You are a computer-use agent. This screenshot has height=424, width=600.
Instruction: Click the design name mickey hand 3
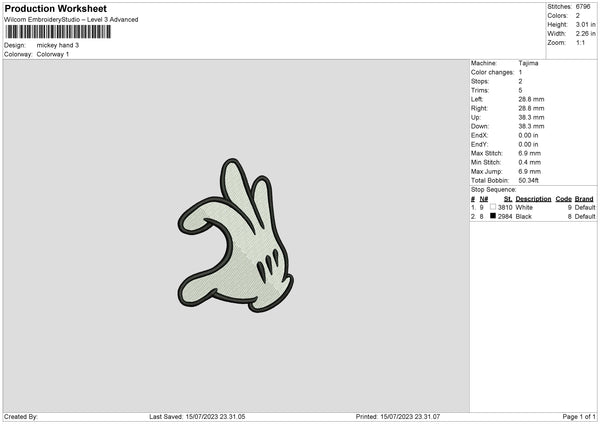point(58,45)
